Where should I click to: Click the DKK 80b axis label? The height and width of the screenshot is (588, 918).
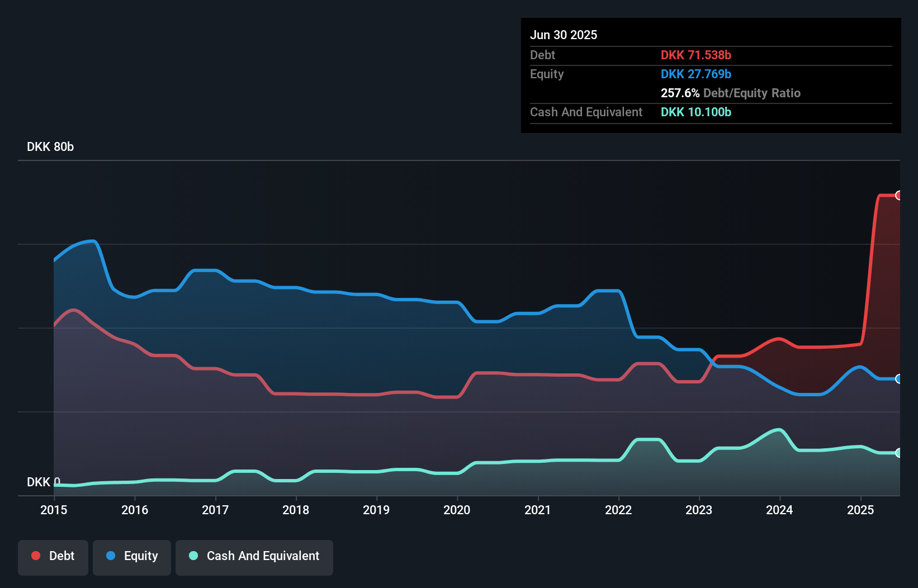click(x=50, y=146)
